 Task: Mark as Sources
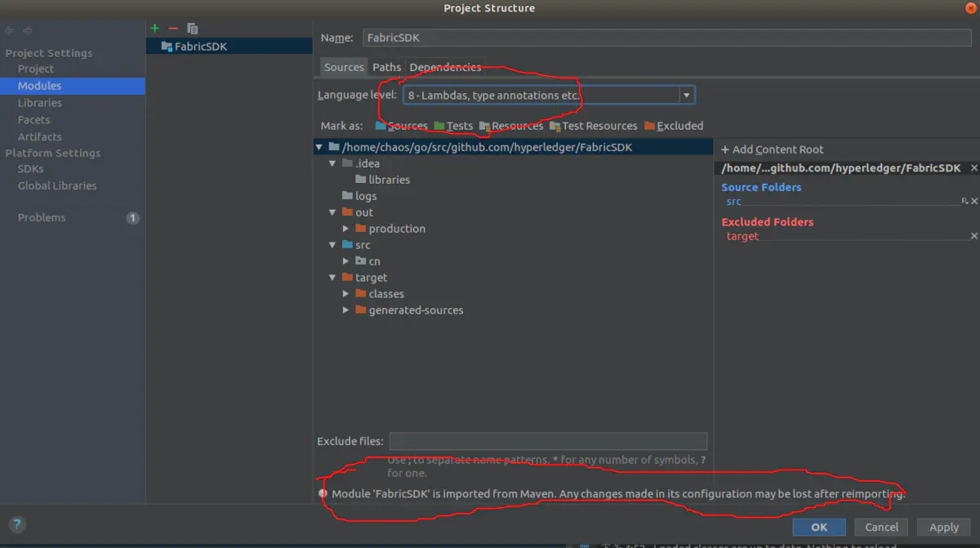(x=401, y=126)
